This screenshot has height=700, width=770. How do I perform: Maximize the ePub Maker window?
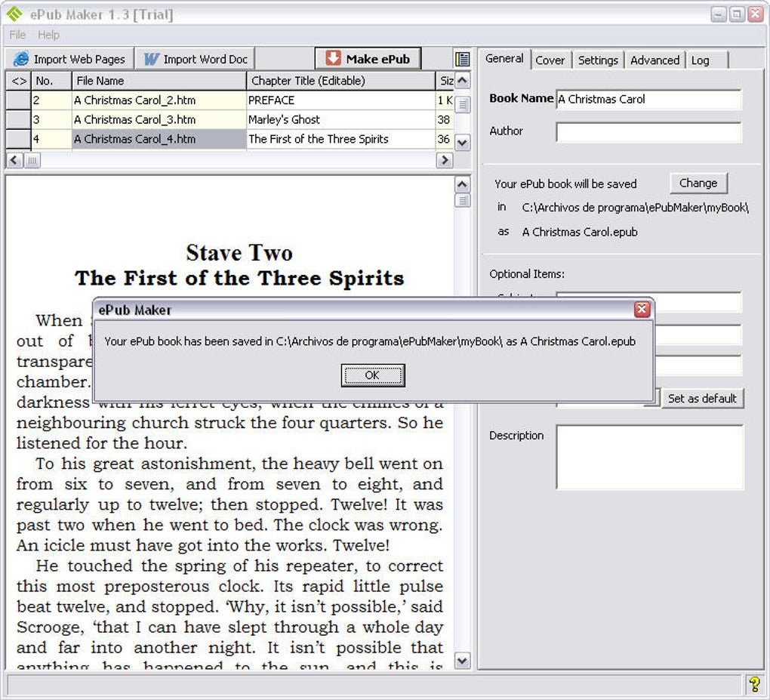point(737,14)
